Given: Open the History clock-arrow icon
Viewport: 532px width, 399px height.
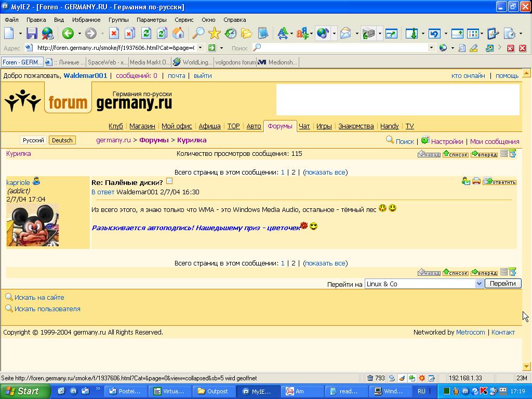Looking at the screenshot, I should tap(231, 33).
